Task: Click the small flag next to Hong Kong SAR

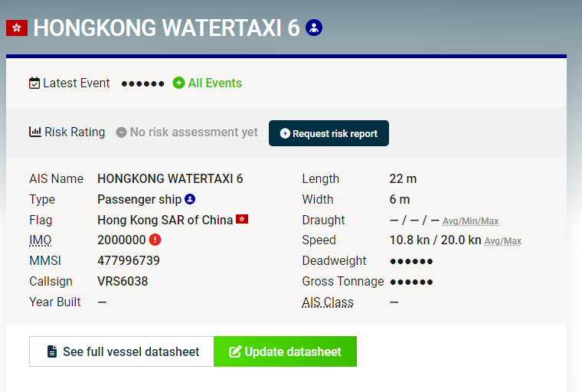Action: coord(242,220)
